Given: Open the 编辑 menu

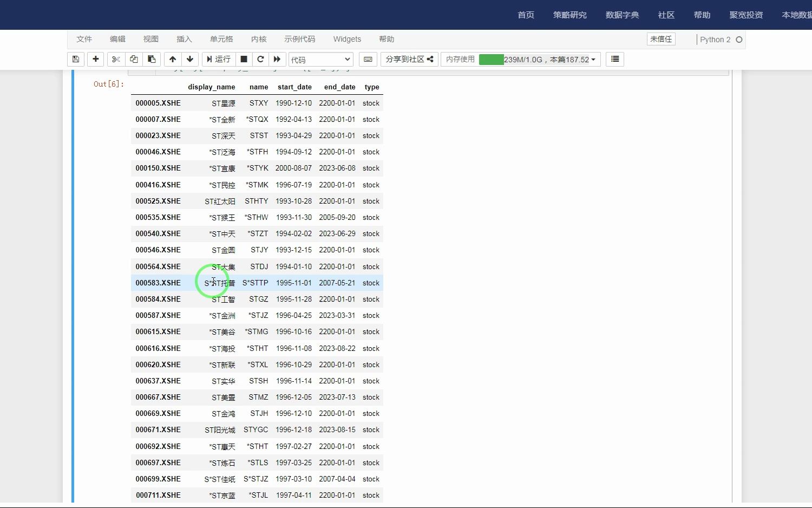Looking at the screenshot, I should click(x=117, y=39).
